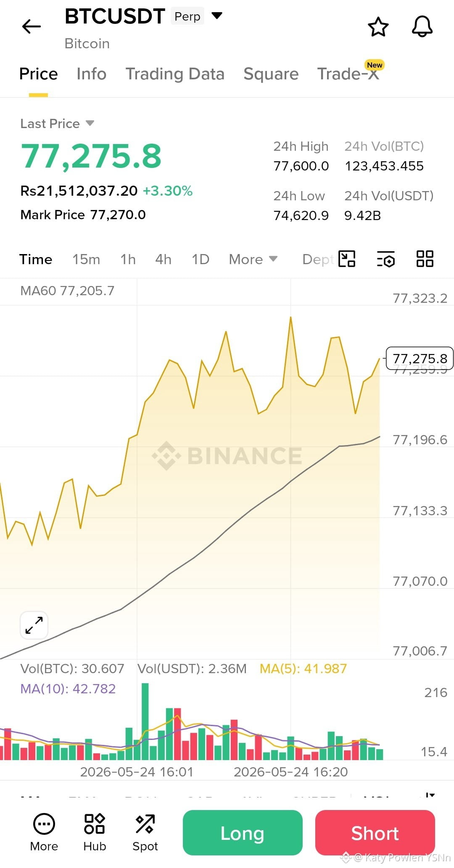Open chart settings icon beside grid icon
454x868 pixels.
point(386,259)
